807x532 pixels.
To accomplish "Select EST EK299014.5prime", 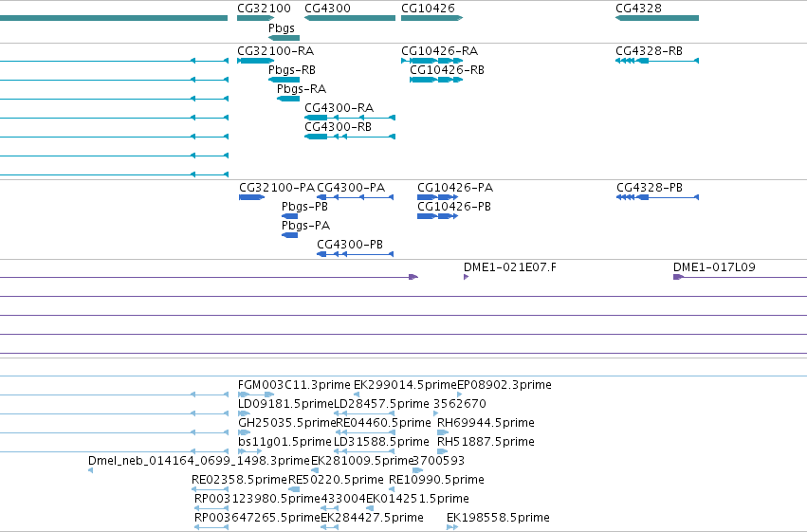I will (406, 385).
